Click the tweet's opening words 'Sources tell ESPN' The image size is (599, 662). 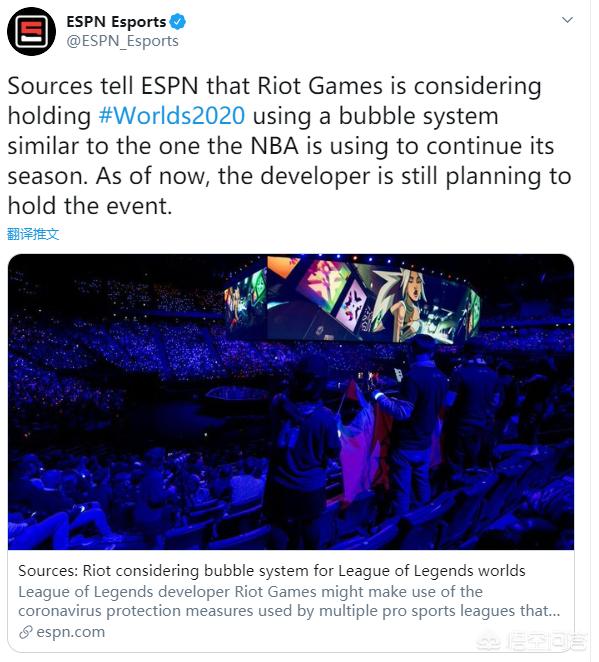point(103,86)
